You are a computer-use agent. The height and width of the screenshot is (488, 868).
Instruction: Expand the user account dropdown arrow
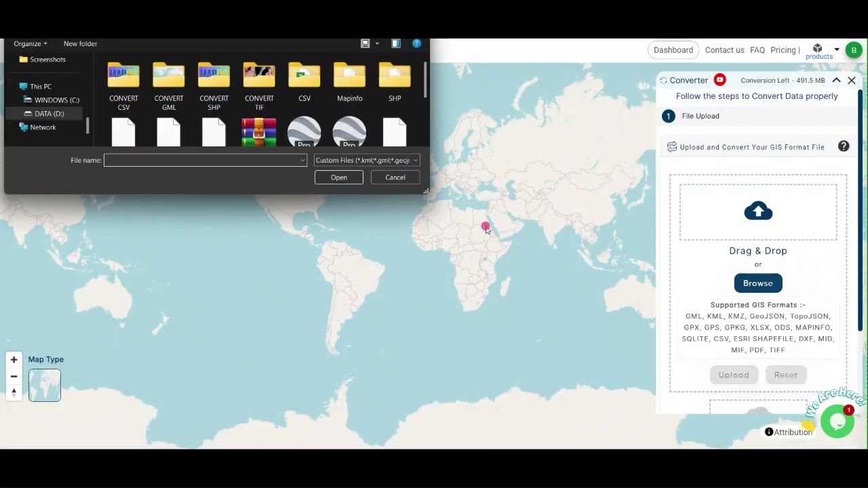click(x=837, y=49)
